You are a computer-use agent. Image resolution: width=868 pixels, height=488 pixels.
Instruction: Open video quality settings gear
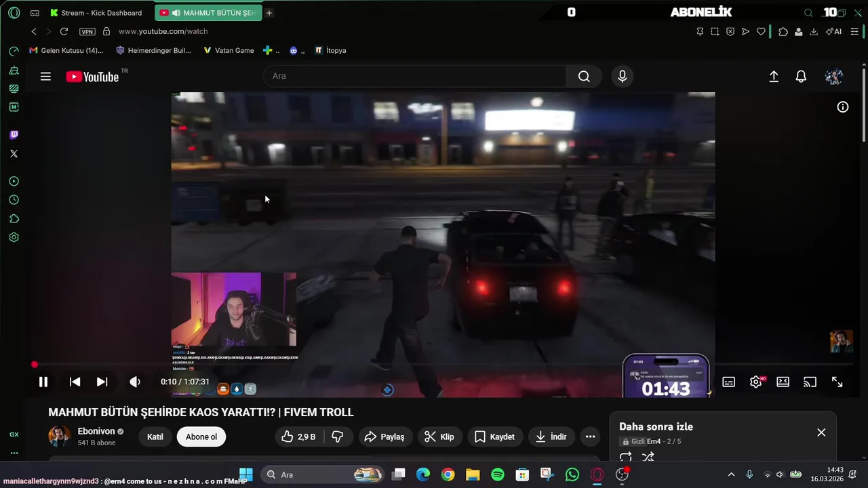click(x=756, y=382)
